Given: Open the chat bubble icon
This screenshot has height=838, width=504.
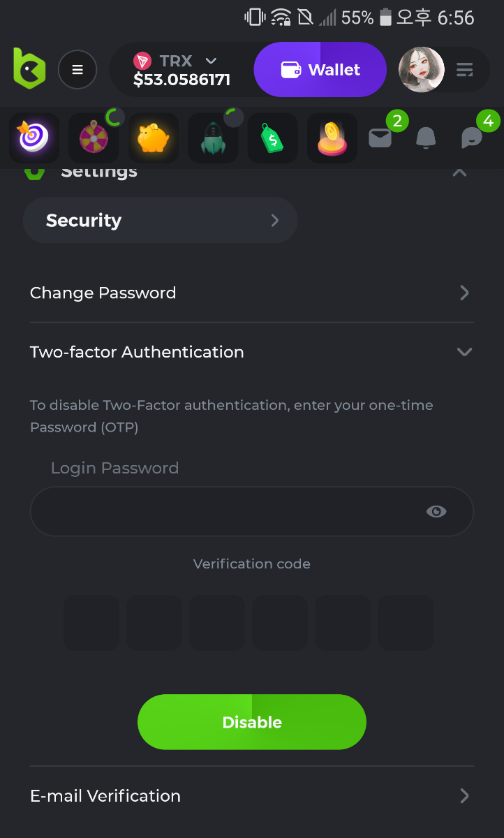Looking at the screenshot, I should (x=472, y=138).
